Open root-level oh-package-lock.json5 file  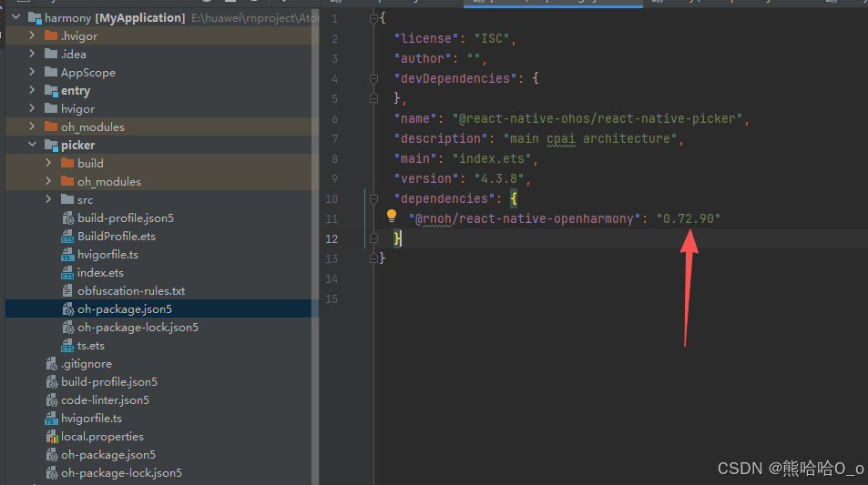[x=121, y=473]
